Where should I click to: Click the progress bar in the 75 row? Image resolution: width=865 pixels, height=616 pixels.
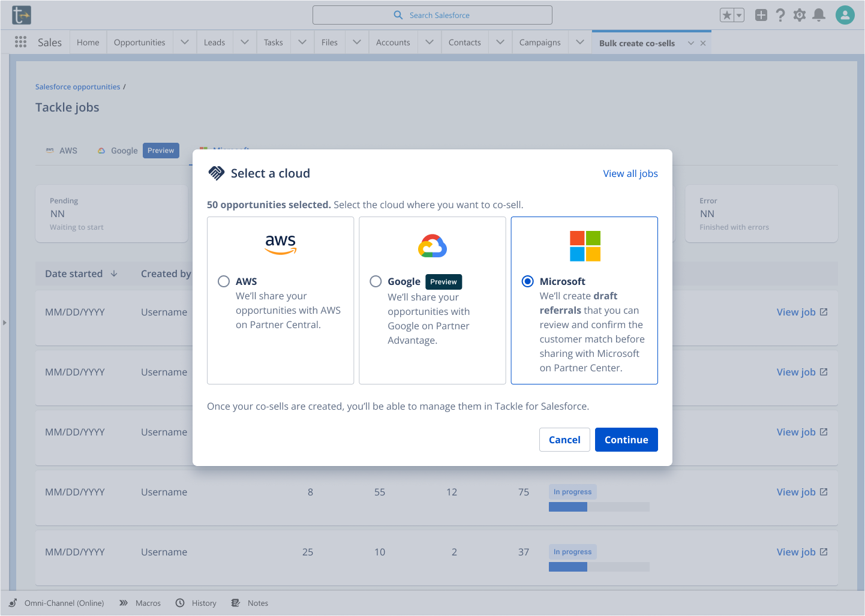click(599, 507)
